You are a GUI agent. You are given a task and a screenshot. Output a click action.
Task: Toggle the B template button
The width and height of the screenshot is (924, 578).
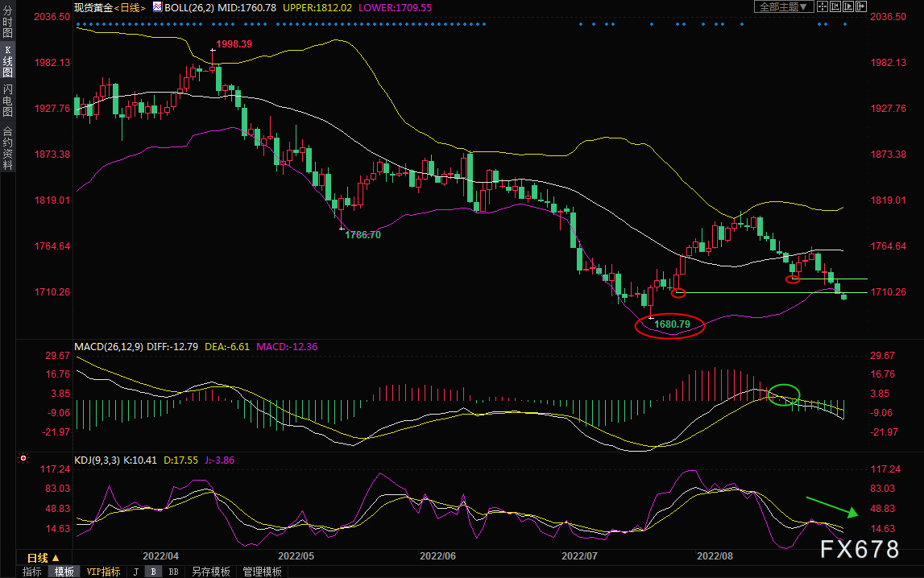[152, 572]
